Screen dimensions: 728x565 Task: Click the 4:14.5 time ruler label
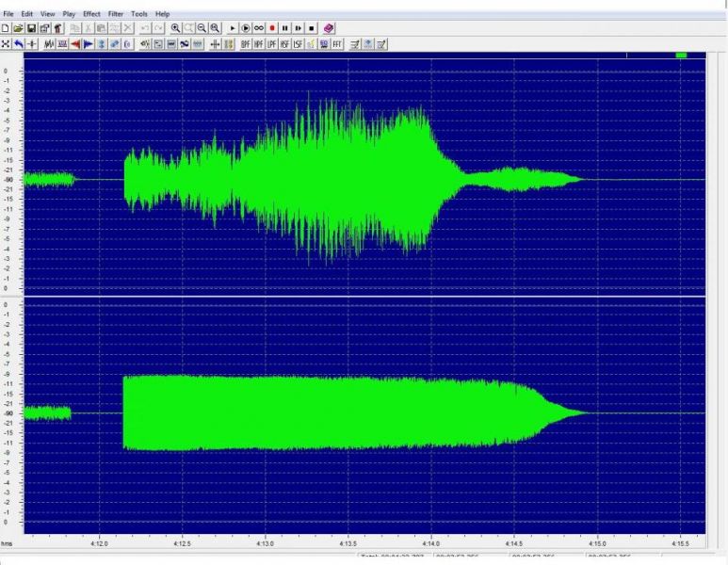pyautogui.click(x=514, y=543)
